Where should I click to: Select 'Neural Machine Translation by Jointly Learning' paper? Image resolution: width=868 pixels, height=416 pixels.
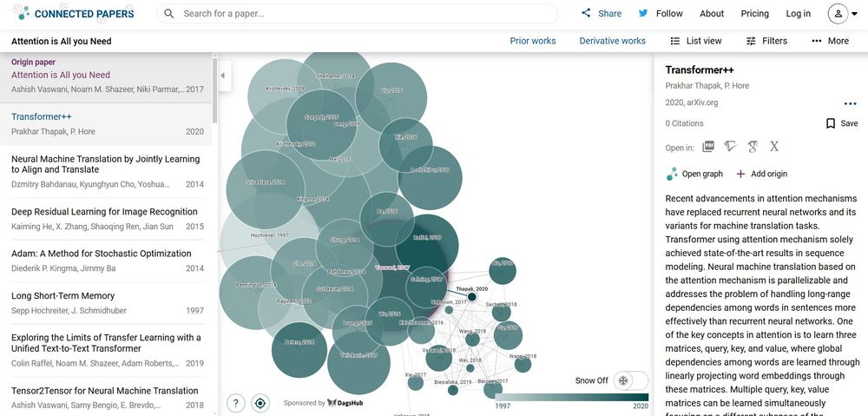pos(106,171)
